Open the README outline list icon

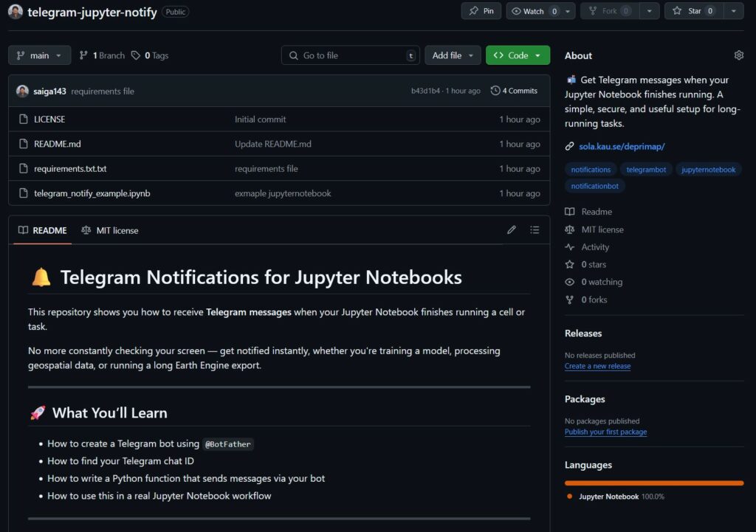click(x=535, y=230)
